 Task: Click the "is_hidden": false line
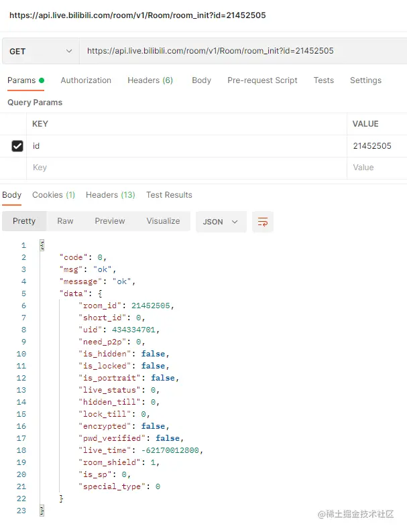124,354
